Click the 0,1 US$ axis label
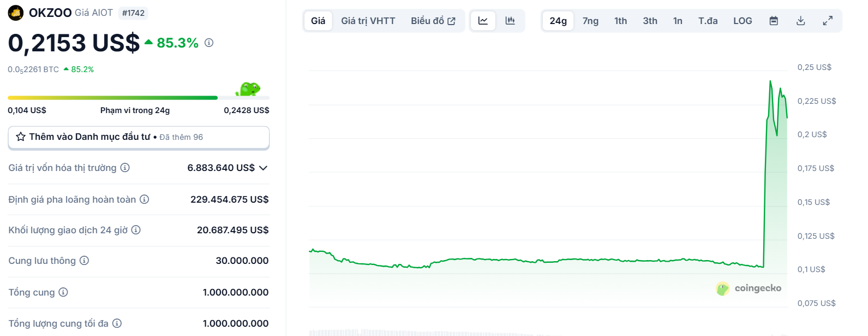 [x=811, y=269]
